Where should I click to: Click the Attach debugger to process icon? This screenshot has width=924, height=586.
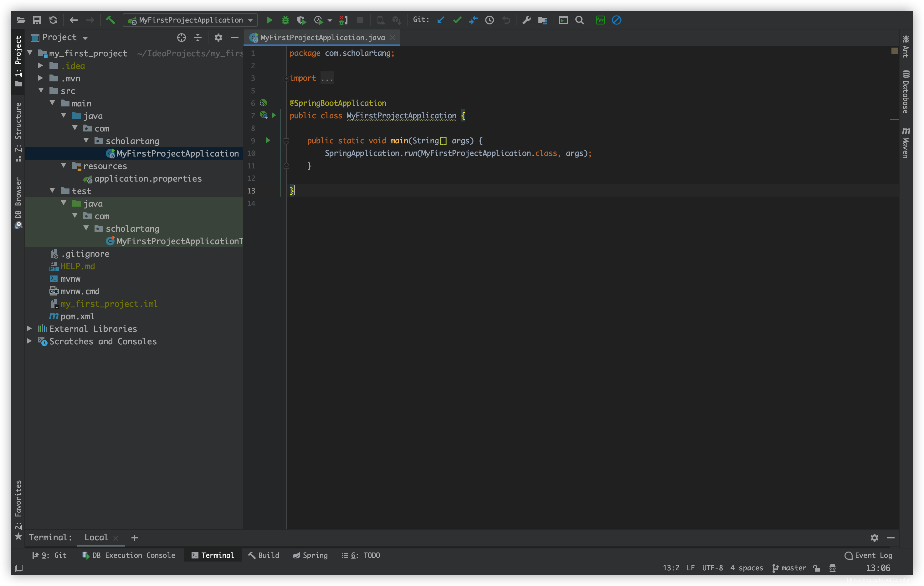tap(343, 20)
